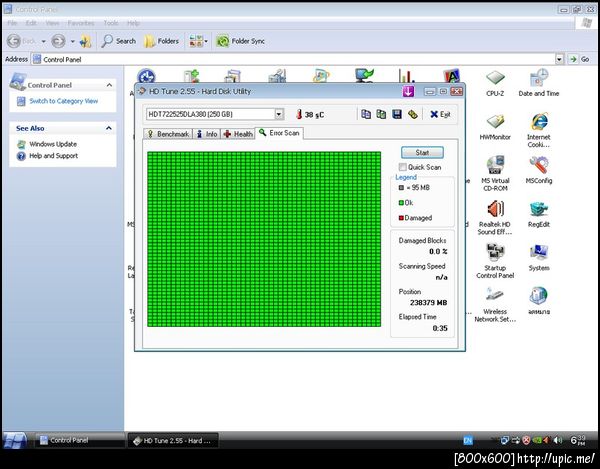
Task: Open the System icon
Action: [x=539, y=258]
